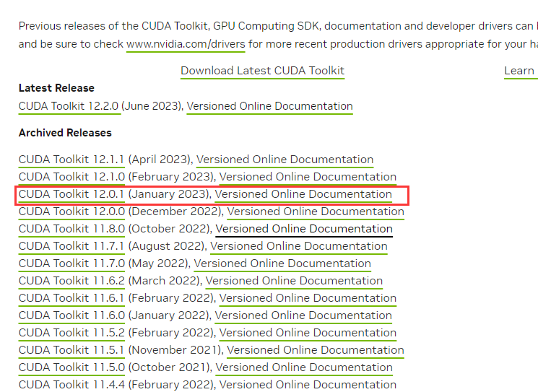
Task: Click the (May 2022) date text
Action: pyautogui.click(x=159, y=263)
